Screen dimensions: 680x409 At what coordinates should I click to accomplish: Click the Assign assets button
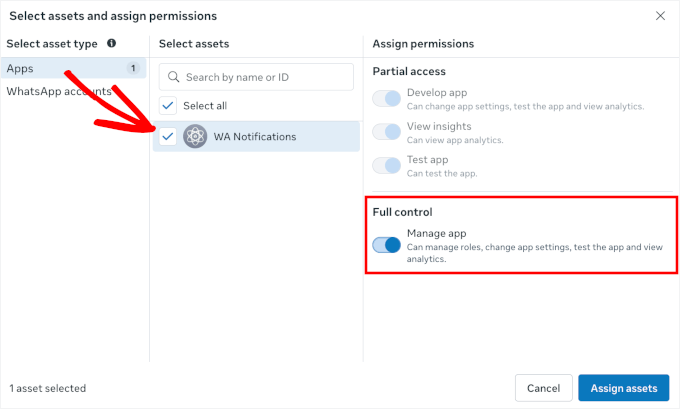623,388
